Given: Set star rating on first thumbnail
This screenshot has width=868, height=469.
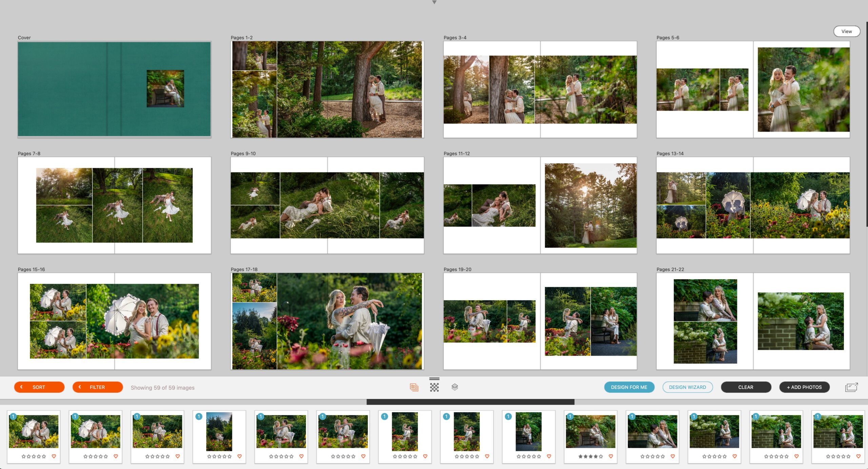Looking at the screenshot, I should 34,456.
